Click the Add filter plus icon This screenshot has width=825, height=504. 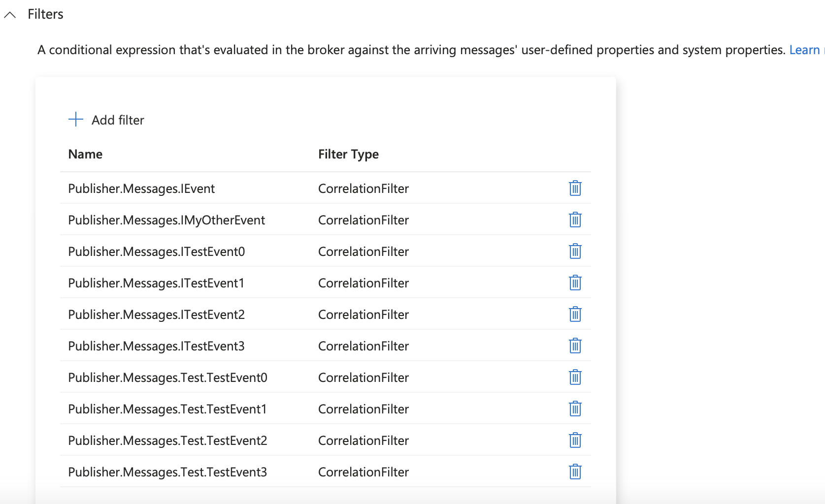(x=76, y=120)
